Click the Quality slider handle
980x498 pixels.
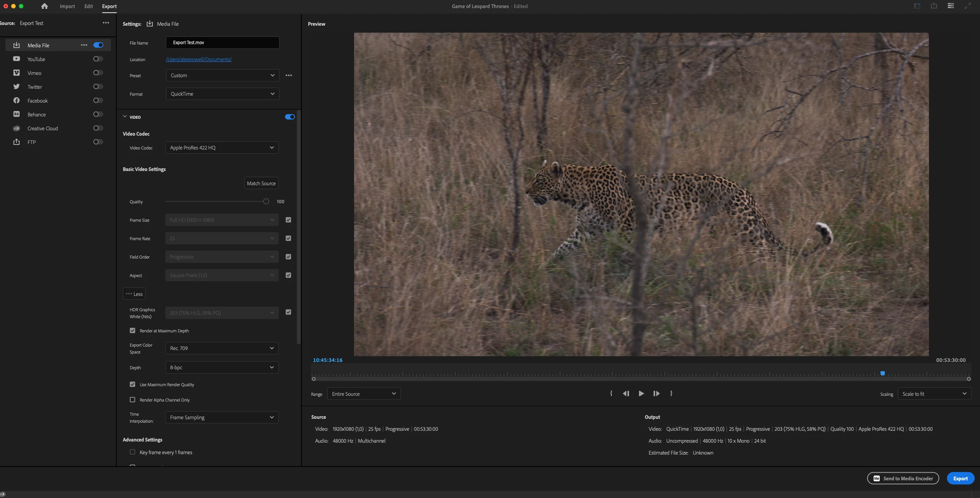click(x=266, y=201)
